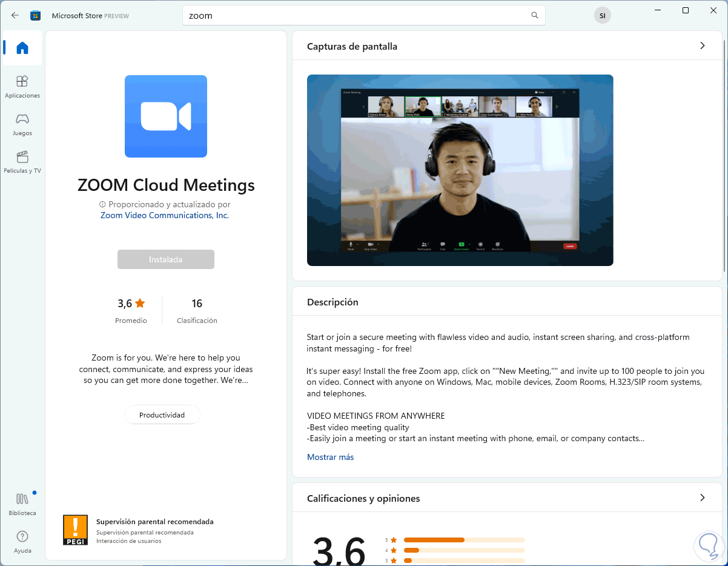This screenshot has width=728, height=566.
Task: Open the Home sidebar icon
Action: [x=22, y=48]
